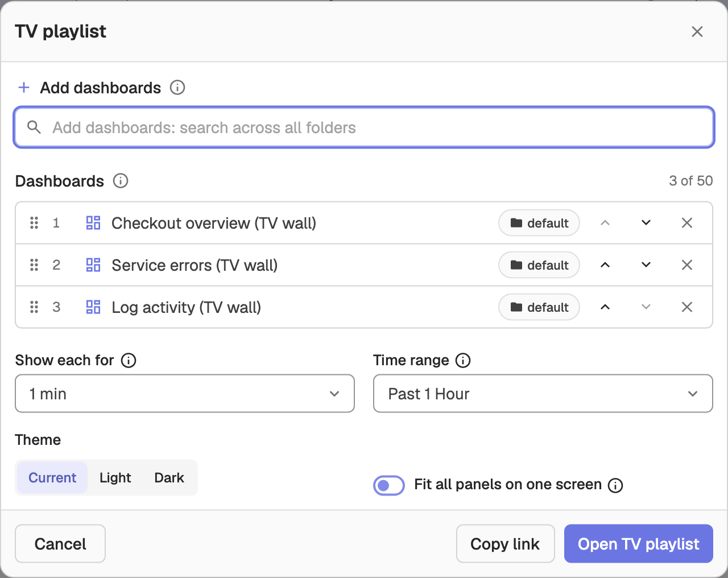This screenshot has height=578, width=728.
Task: Toggle Fit all panels on one screen
Action: 389,485
